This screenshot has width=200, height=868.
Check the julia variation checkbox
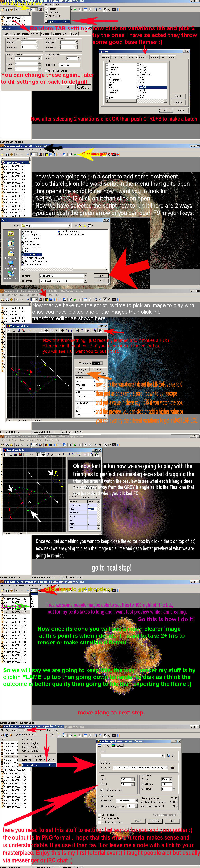[107, 97]
